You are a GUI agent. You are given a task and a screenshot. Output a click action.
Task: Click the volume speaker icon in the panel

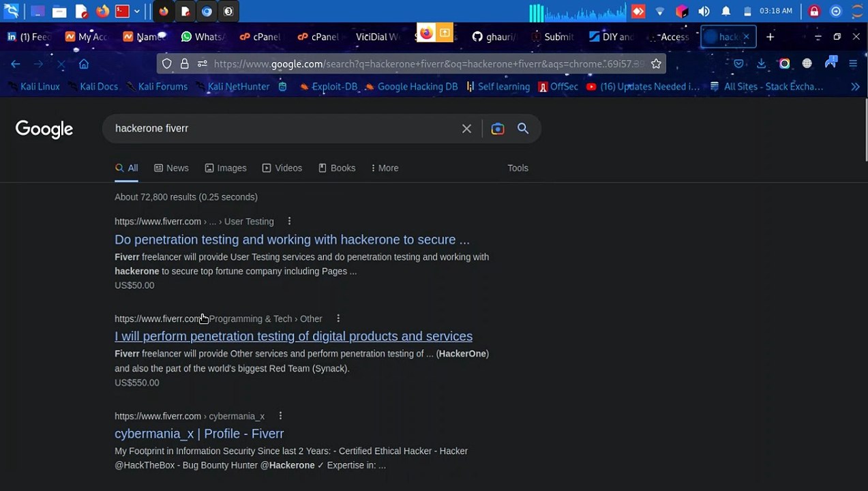704,12
